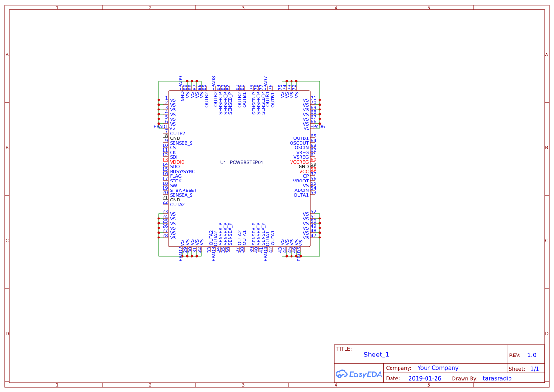
Task: Click the EPAD5 pad at bottom right
Action: click(299, 255)
